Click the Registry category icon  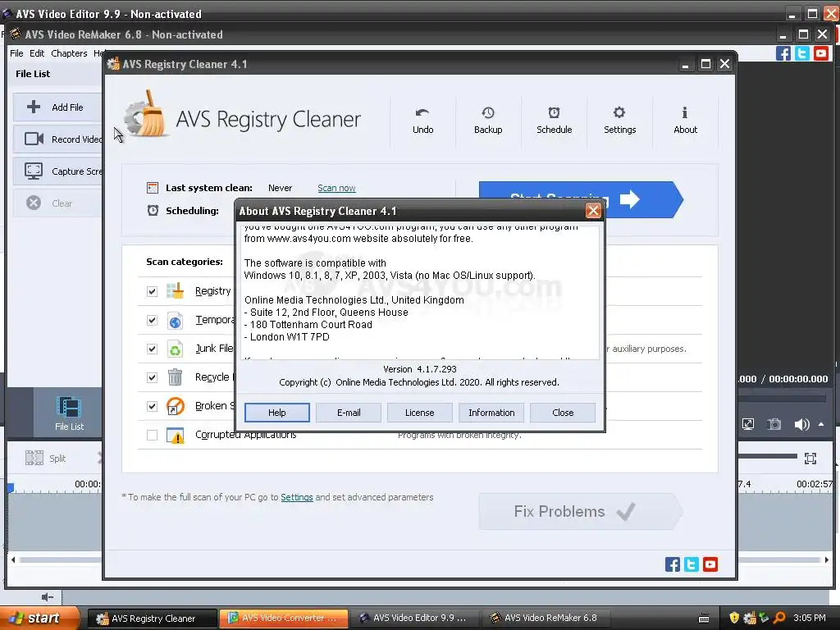(x=175, y=291)
